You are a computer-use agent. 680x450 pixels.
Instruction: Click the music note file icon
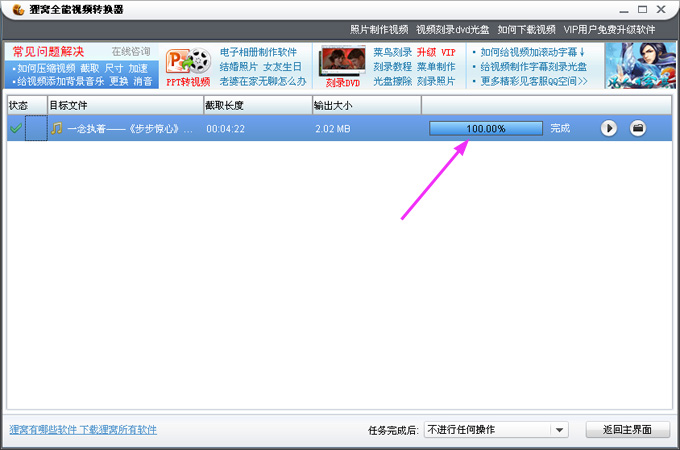point(56,128)
